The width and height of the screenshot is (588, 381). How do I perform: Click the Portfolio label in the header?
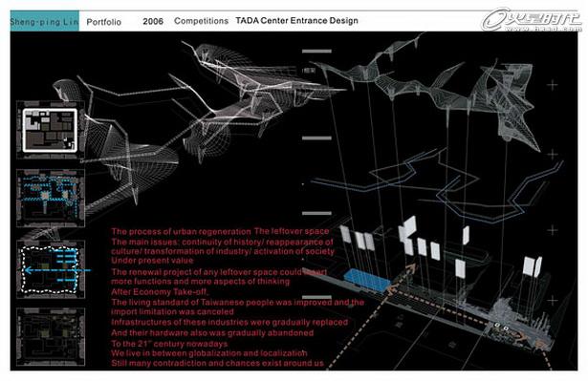coord(103,22)
